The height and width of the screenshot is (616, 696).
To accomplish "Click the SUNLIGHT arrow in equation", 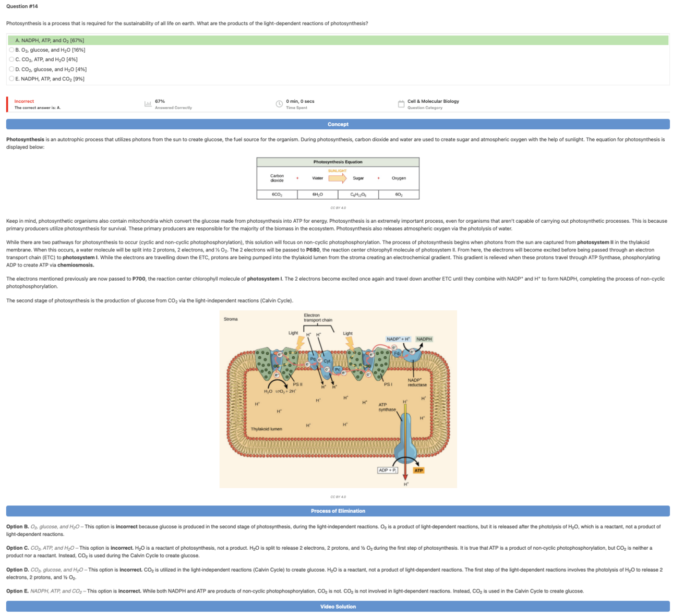I will click(338, 178).
